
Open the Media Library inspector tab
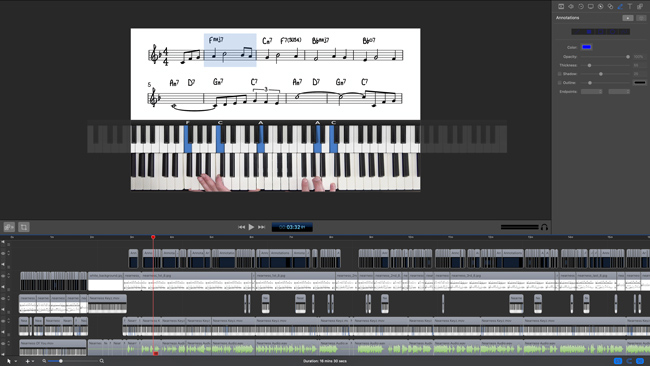click(640, 6)
